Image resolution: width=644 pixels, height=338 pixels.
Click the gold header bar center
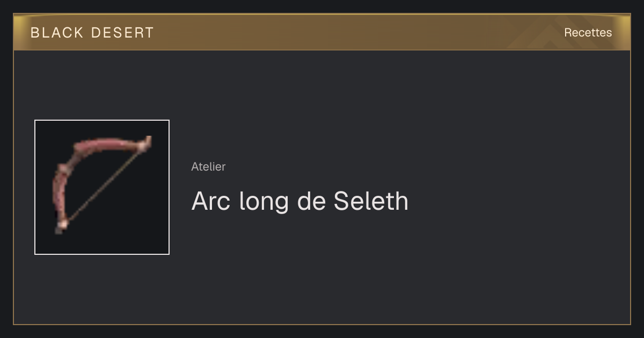322,32
